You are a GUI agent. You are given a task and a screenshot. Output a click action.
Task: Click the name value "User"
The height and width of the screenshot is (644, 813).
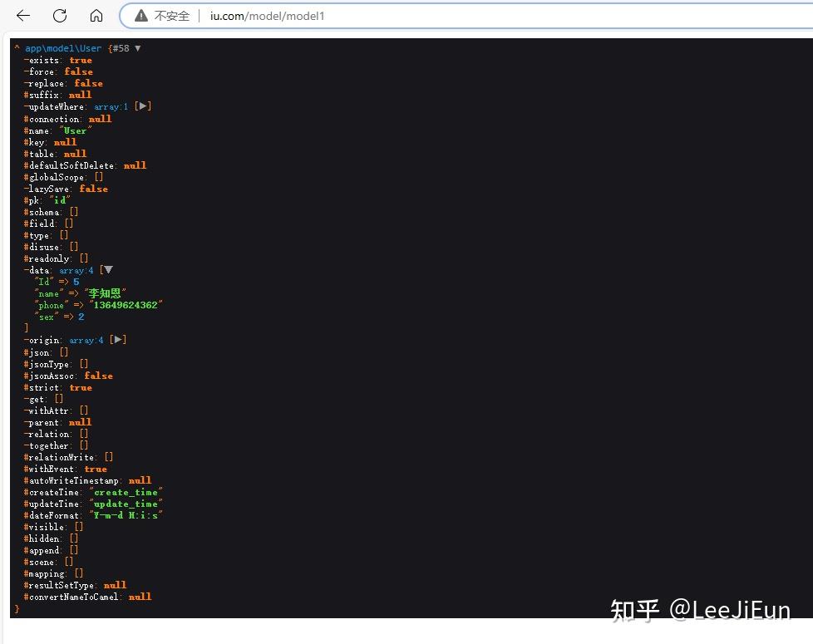click(76, 130)
